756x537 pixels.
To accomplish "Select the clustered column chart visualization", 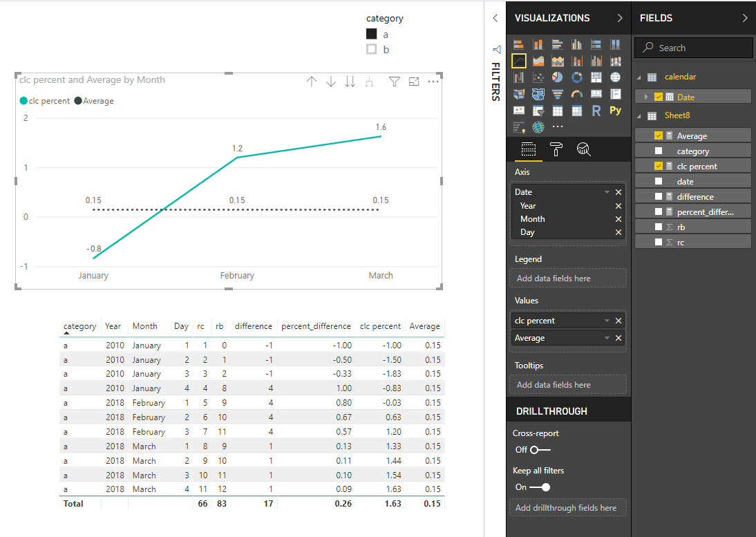I will (576, 44).
